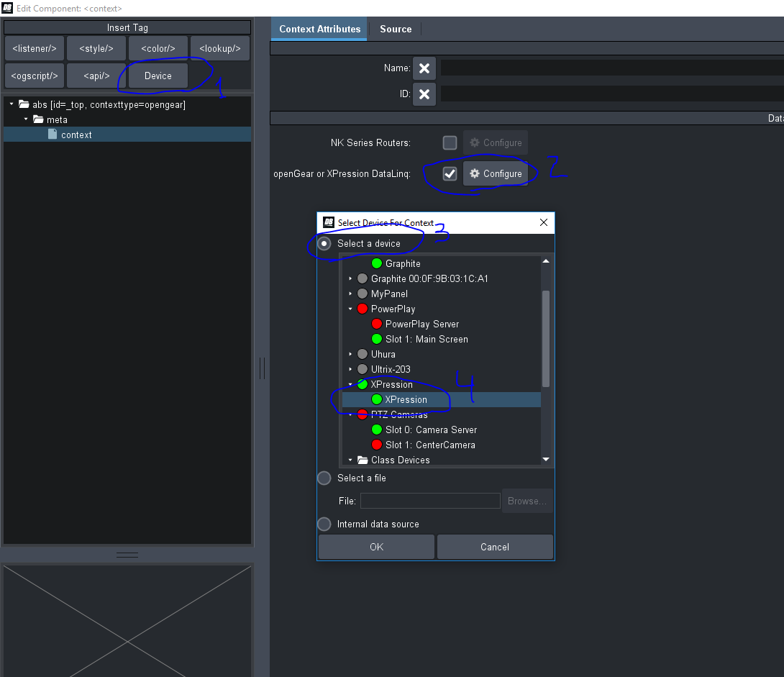Click the green Slot 0: Camera Server icon

[x=376, y=430]
